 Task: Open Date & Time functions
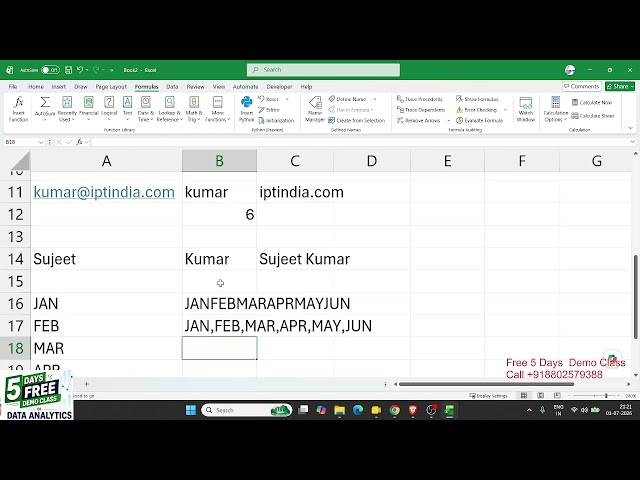click(x=146, y=109)
